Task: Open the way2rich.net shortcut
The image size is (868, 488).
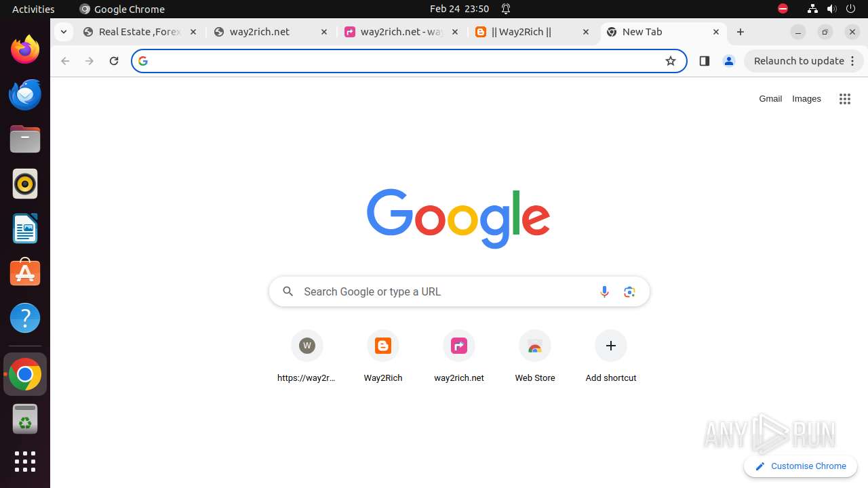Action: click(459, 357)
